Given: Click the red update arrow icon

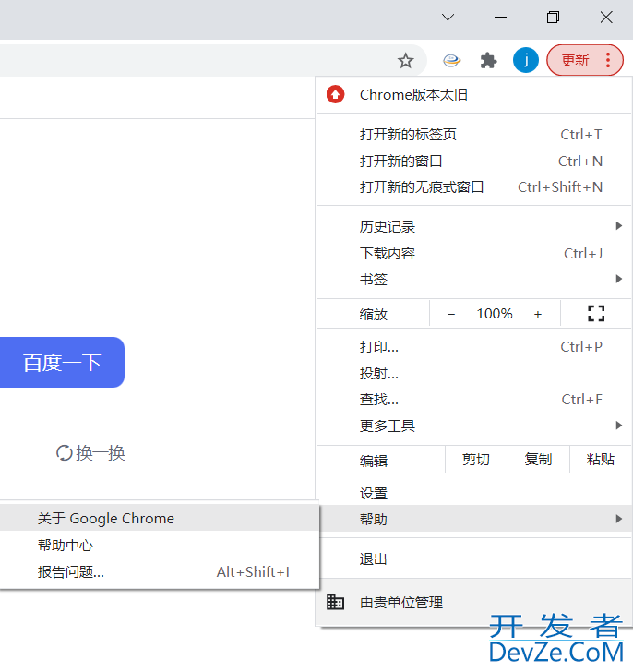Looking at the screenshot, I should 335,94.
